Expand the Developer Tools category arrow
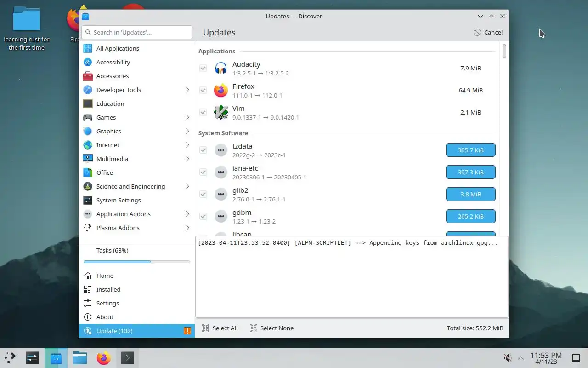588x368 pixels. click(x=187, y=90)
